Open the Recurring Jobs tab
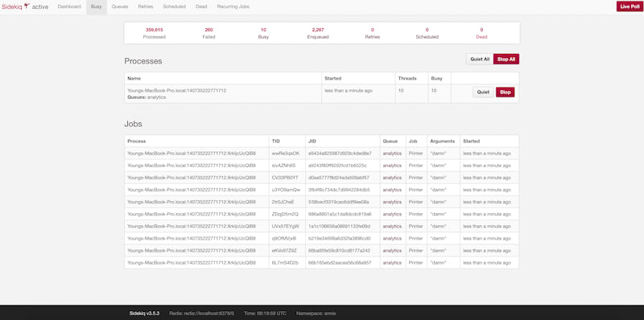The height and width of the screenshot is (320, 644). click(x=233, y=6)
